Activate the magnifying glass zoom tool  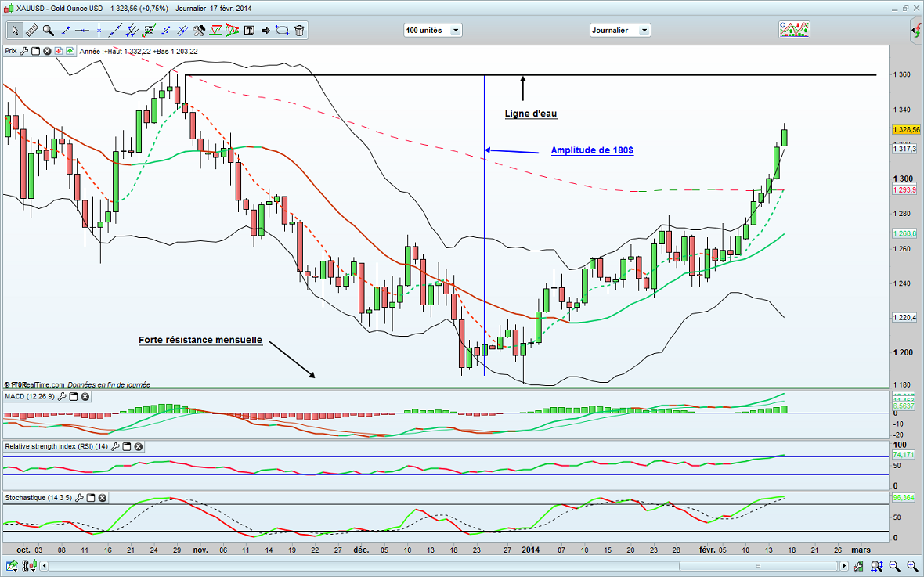pos(49,31)
